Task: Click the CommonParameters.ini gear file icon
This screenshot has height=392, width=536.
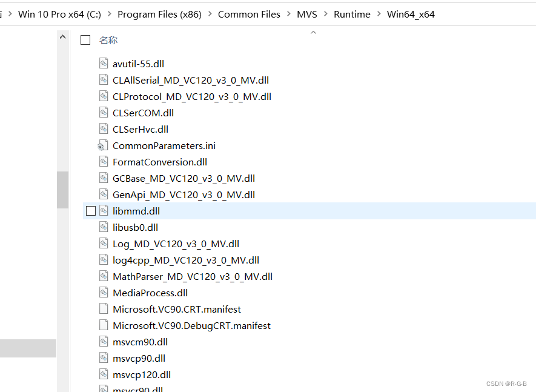Action: 103,145
